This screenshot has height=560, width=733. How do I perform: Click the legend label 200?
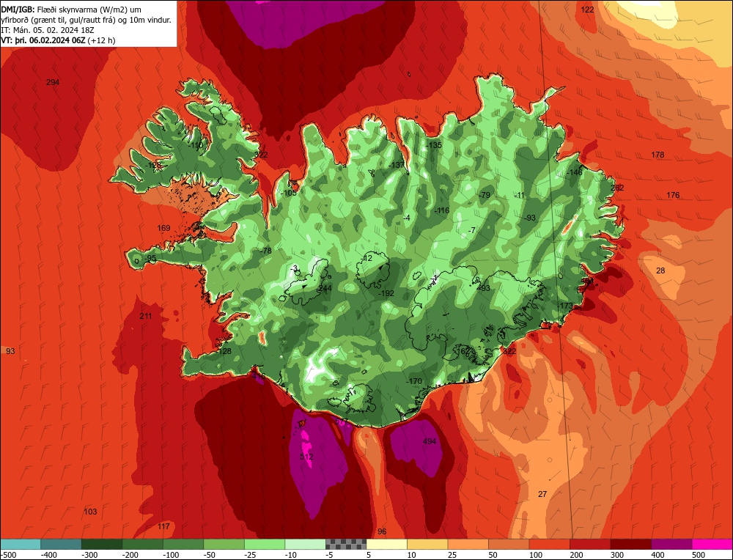point(576,555)
